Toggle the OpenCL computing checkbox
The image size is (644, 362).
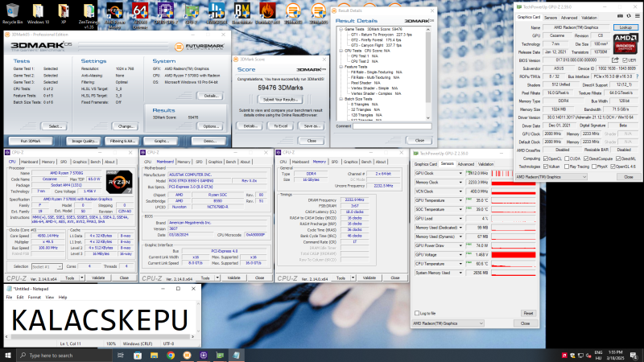546,158
